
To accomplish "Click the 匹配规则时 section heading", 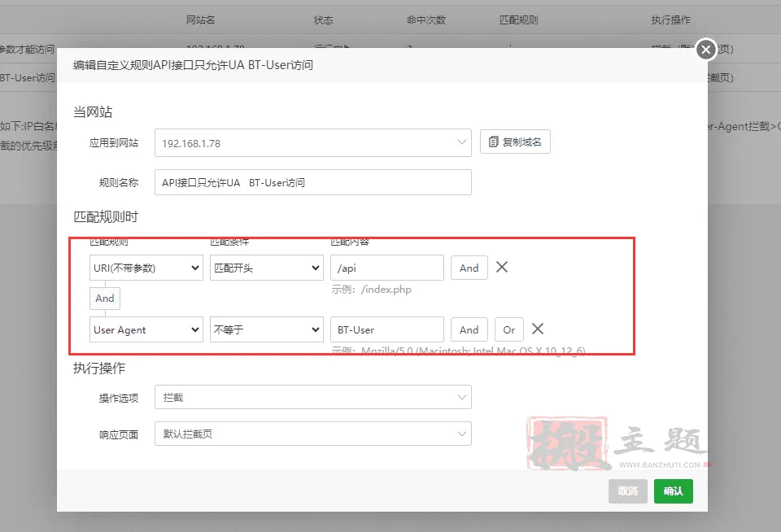I will [x=106, y=216].
